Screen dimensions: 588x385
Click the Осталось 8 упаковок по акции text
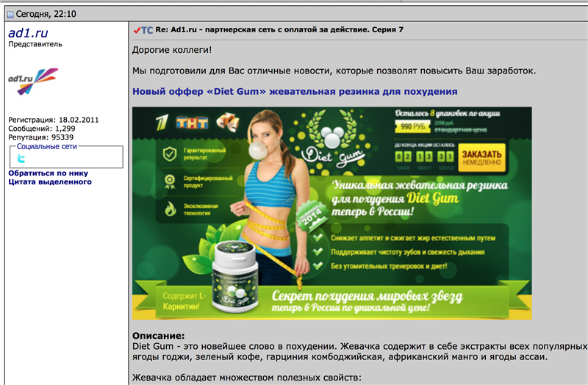pos(448,113)
